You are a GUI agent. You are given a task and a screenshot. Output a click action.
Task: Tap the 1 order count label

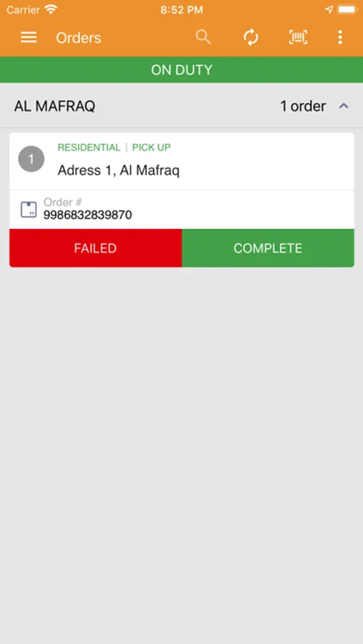(x=303, y=107)
